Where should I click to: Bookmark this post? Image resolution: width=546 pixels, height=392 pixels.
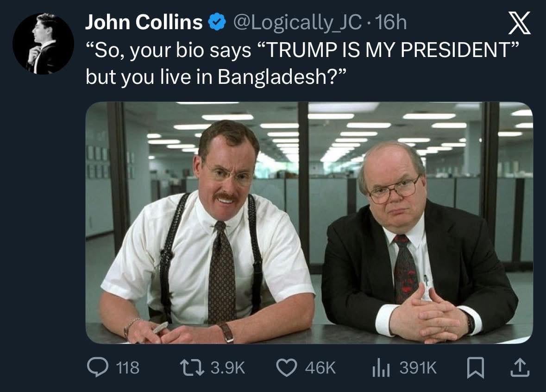475,368
